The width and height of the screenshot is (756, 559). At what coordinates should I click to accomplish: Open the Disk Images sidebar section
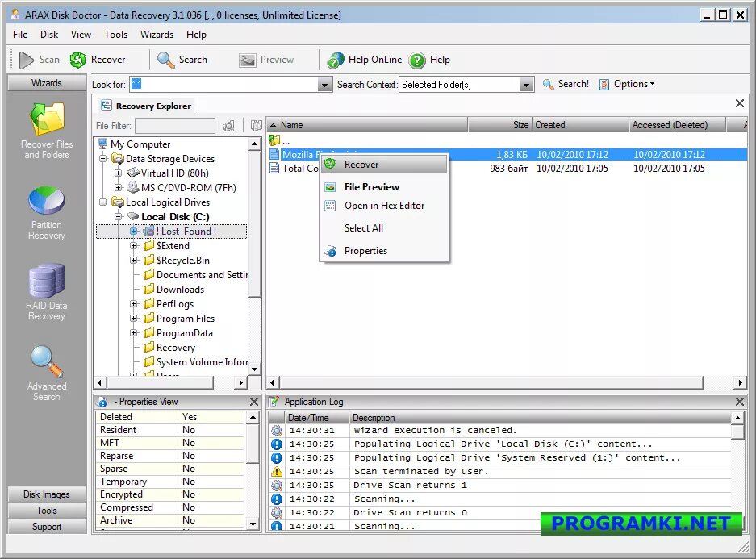pyautogui.click(x=47, y=494)
